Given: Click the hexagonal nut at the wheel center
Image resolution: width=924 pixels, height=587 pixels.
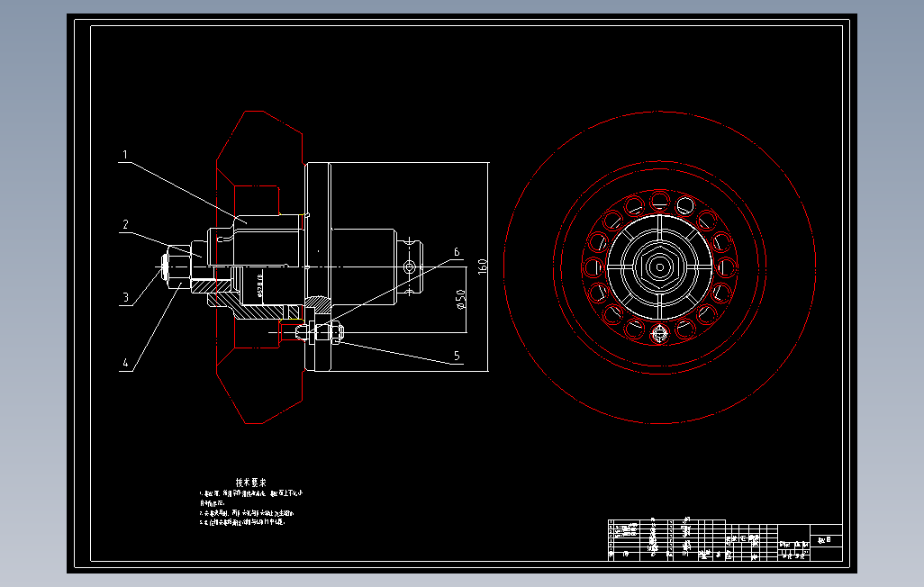Looking at the screenshot, I should coord(659,267).
